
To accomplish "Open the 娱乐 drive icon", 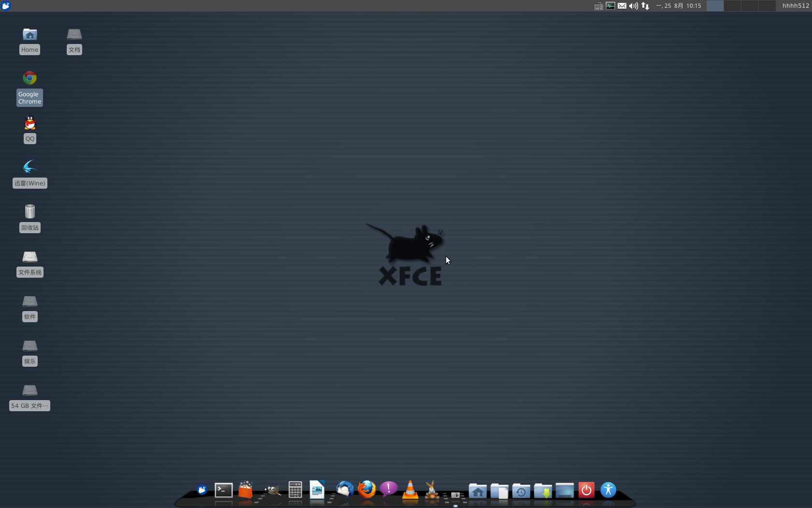I will (x=29, y=346).
